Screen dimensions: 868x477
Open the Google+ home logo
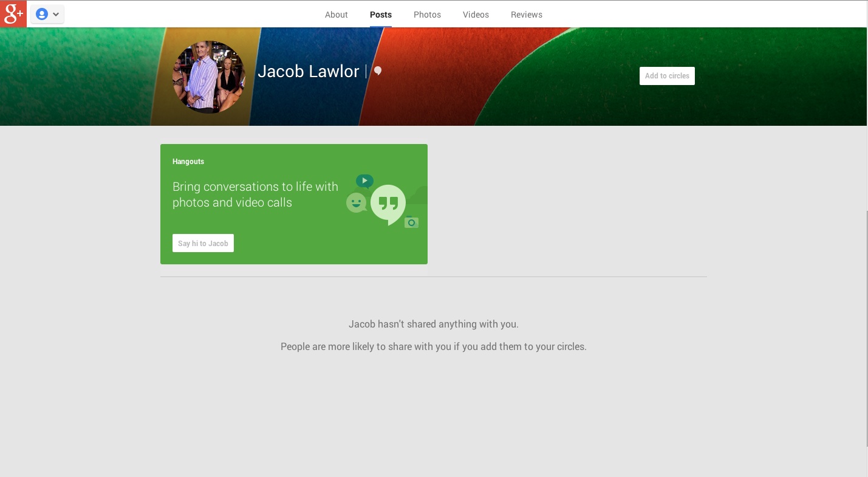pyautogui.click(x=13, y=13)
